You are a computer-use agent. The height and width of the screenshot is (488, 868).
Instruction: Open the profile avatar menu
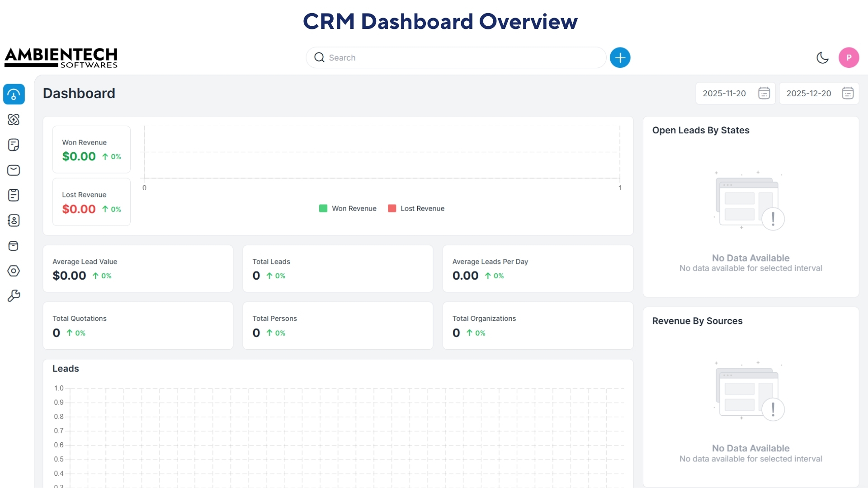point(849,57)
